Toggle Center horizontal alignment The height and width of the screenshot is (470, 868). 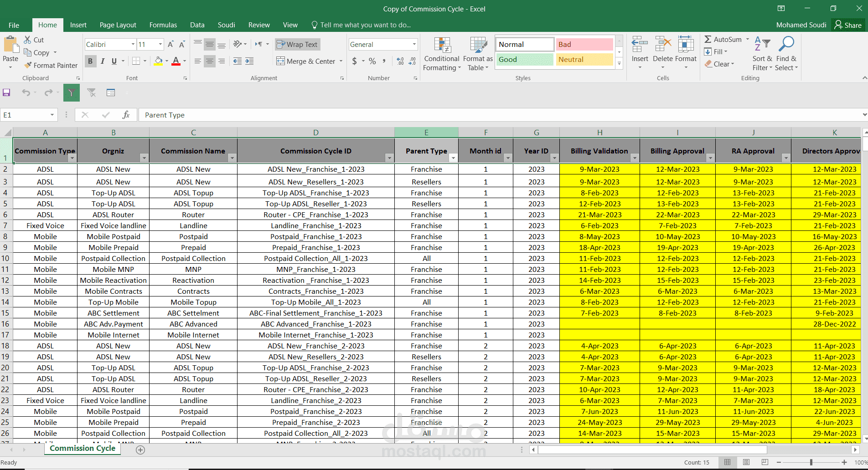pyautogui.click(x=210, y=61)
